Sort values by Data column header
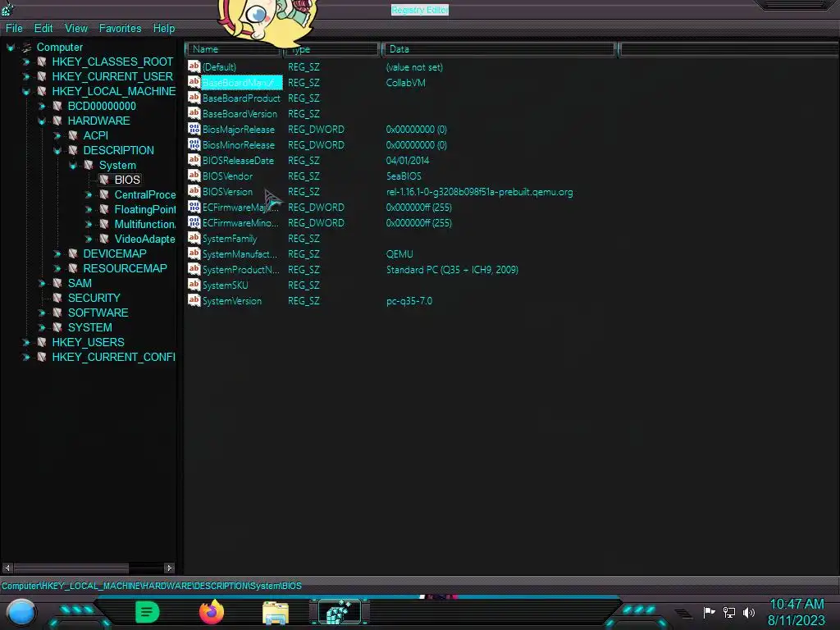 [x=500, y=49]
